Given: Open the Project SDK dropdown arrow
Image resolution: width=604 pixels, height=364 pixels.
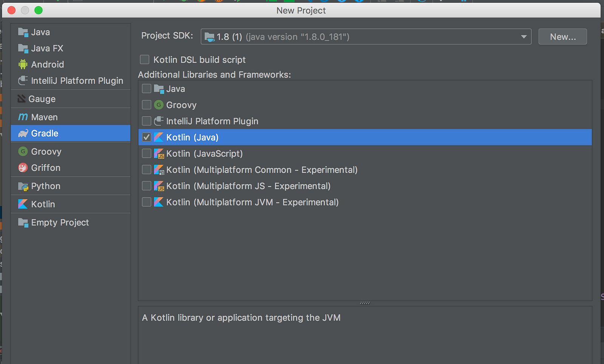Looking at the screenshot, I should pyautogui.click(x=524, y=37).
